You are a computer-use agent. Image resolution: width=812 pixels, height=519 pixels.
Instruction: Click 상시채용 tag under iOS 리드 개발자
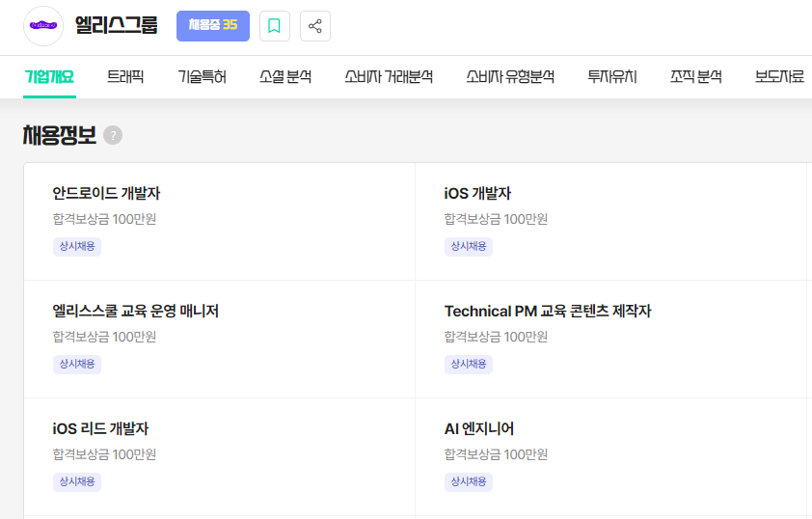[77, 481]
